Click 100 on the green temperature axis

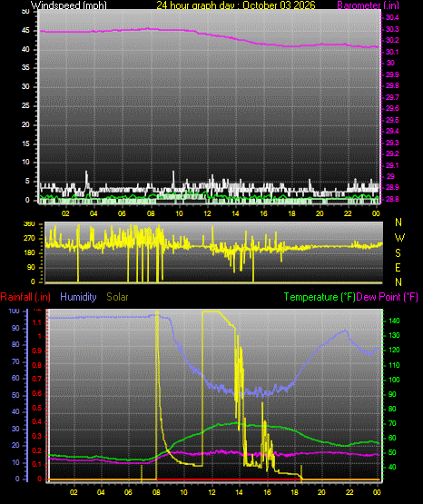coord(394,380)
